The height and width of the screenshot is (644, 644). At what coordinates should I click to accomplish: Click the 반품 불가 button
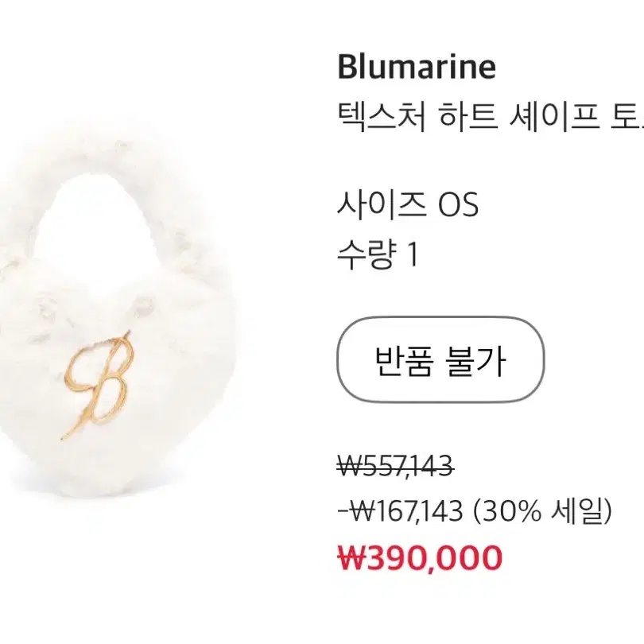[440, 360]
